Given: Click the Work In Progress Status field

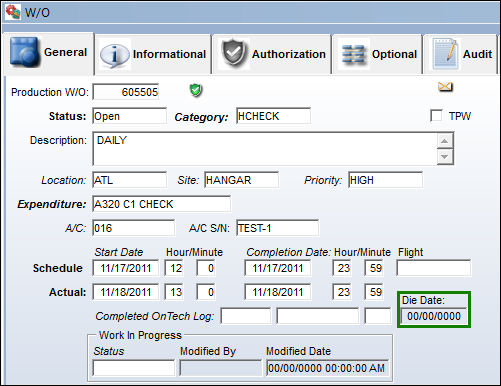Looking at the screenshot, I should [133, 368].
